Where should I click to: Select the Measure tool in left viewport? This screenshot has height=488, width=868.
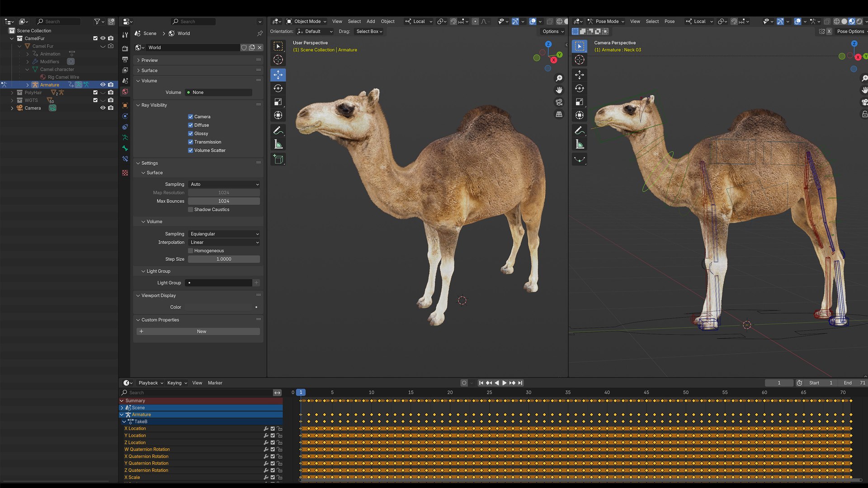pyautogui.click(x=278, y=145)
